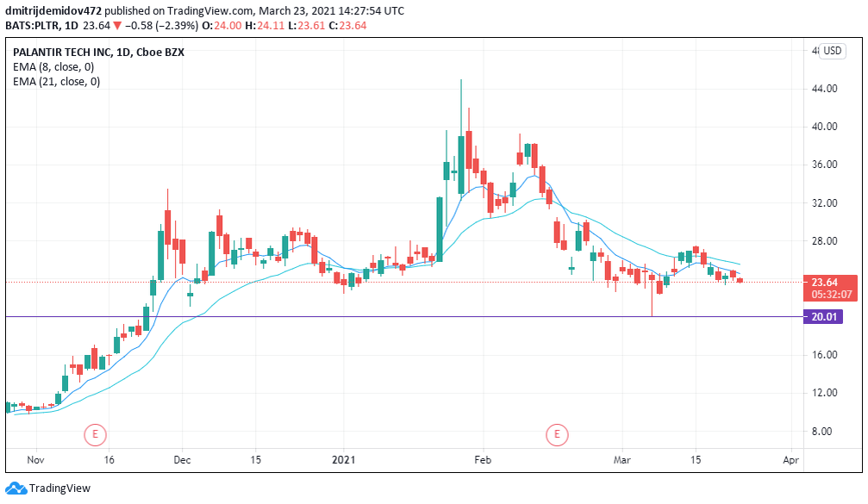The image size is (868, 504).
Task: Click the H:24.11 high value in header
Action: 265,26
